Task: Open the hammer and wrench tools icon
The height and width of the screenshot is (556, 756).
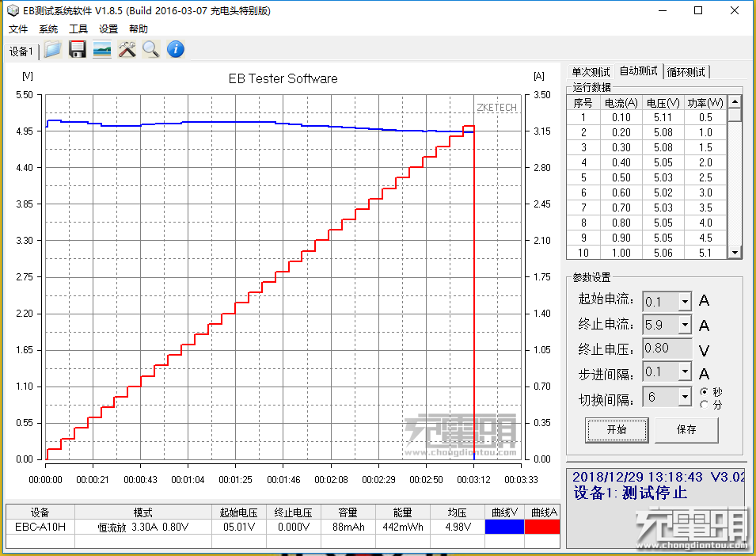Action: coord(127,50)
